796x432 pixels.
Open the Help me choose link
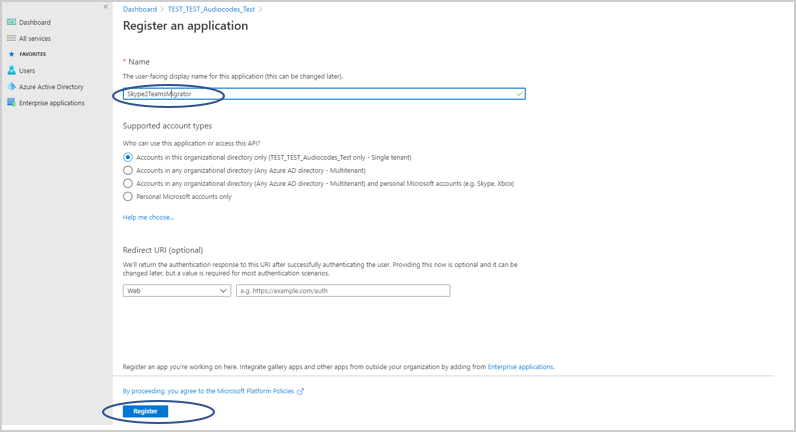148,217
